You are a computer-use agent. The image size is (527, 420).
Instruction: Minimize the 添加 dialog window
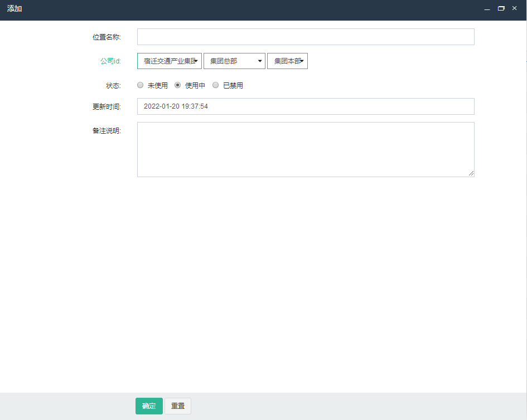[x=487, y=9]
